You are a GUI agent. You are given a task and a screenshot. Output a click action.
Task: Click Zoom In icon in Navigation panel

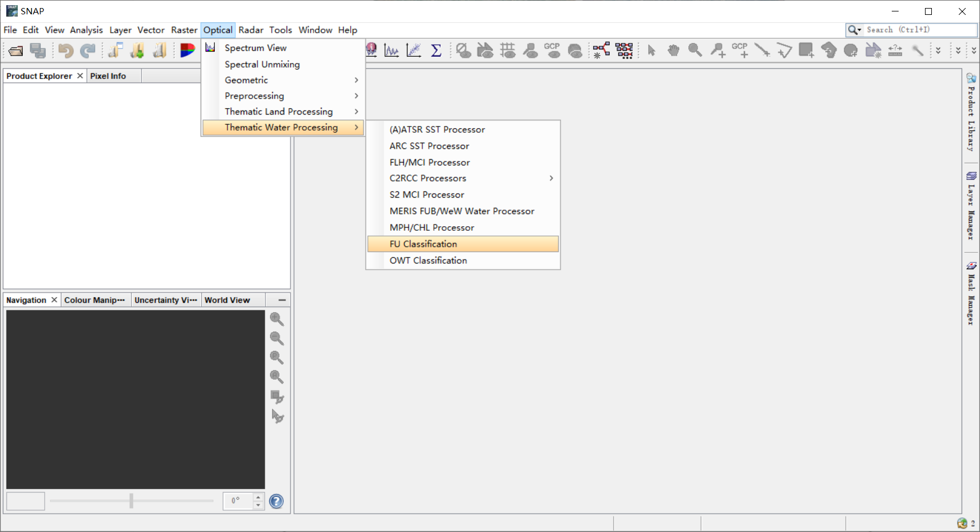[277, 318]
